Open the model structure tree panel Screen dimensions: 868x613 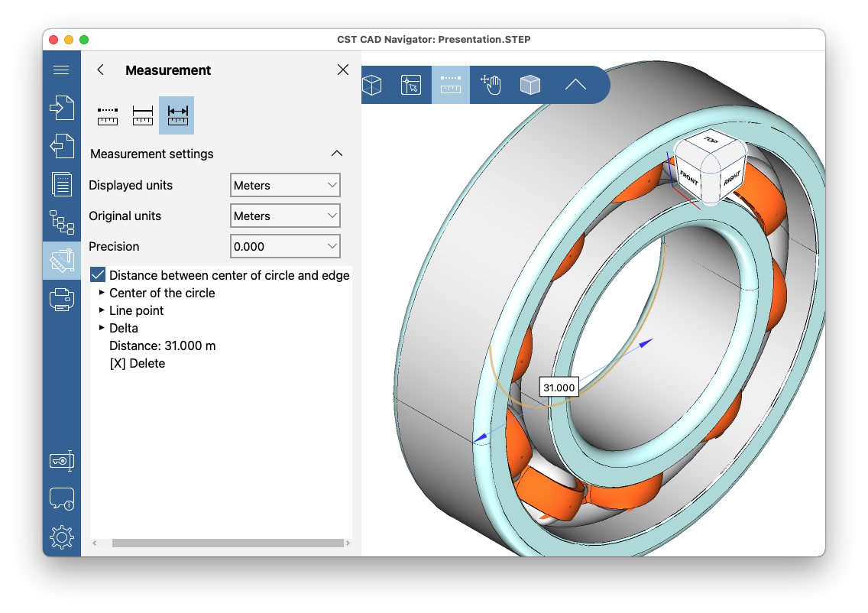click(62, 222)
